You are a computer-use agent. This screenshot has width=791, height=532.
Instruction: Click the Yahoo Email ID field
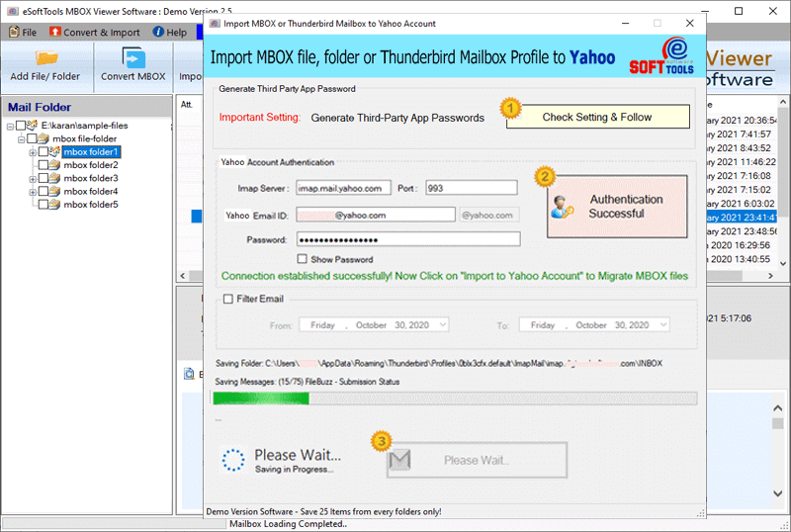376,215
